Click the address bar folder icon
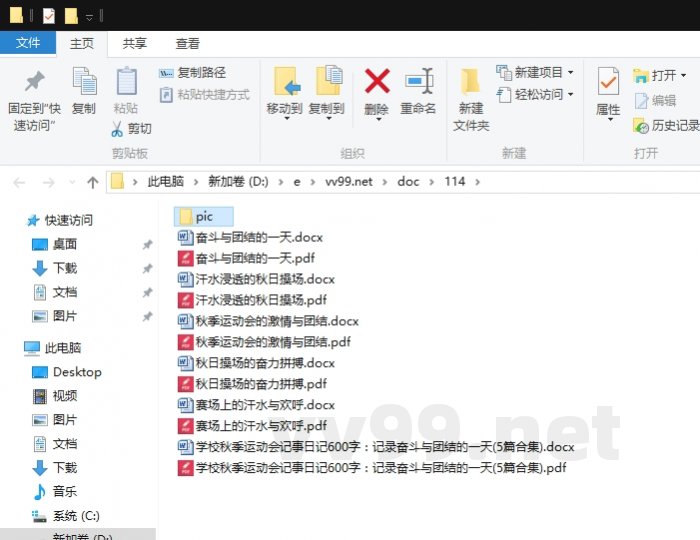Viewport: 700px width, 540px height. tap(117, 182)
